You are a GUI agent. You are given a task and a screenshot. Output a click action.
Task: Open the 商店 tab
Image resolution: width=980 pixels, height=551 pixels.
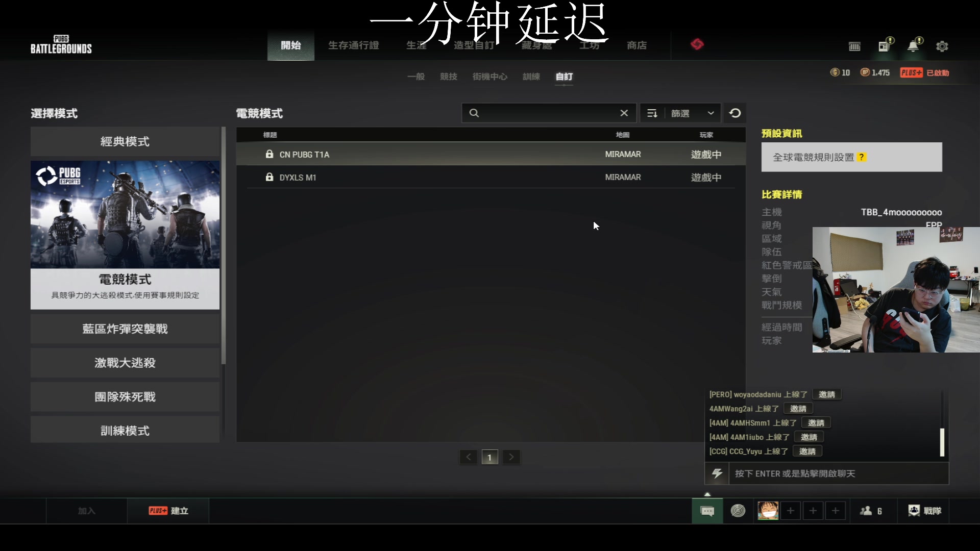636,45
